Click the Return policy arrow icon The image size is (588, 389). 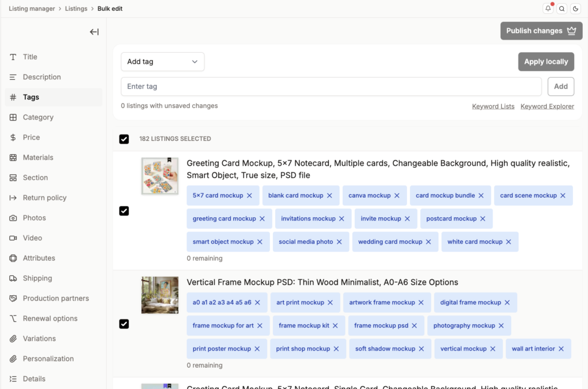click(13, 198)
